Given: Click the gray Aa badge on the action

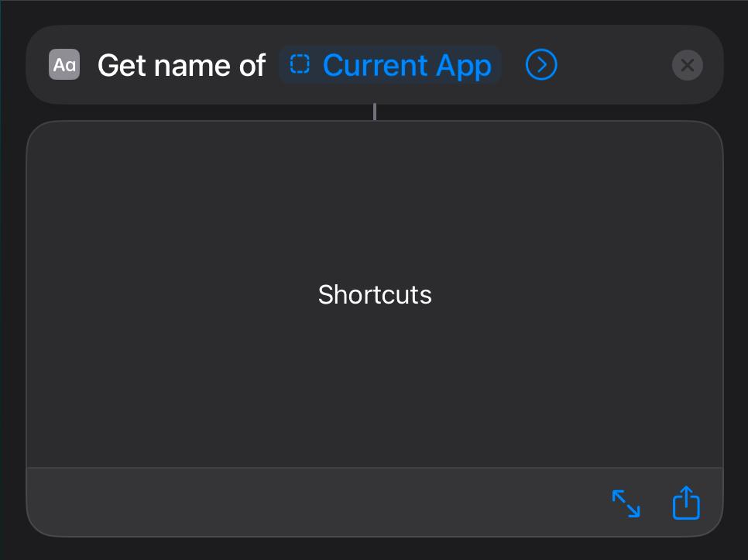Looking at the screenshot, I should coord(64,64).
